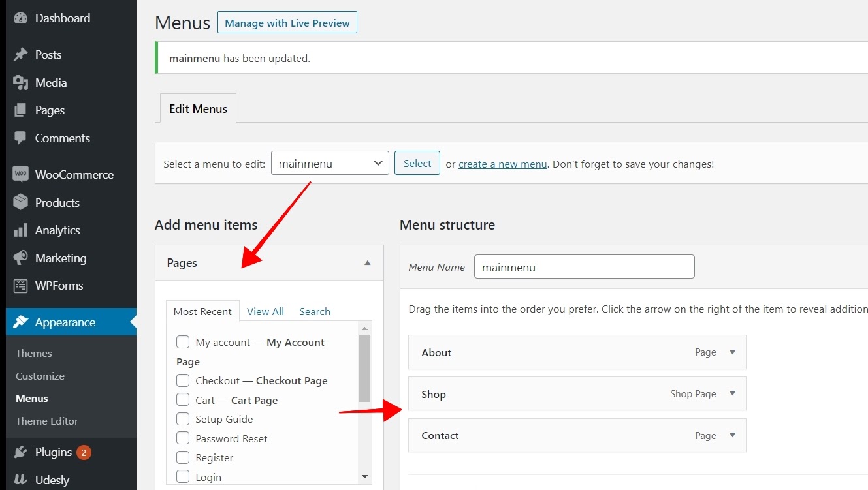This screenshot has height=490, width=868.
Task: Open Menus in Appearance submenu
Action: 32,398
